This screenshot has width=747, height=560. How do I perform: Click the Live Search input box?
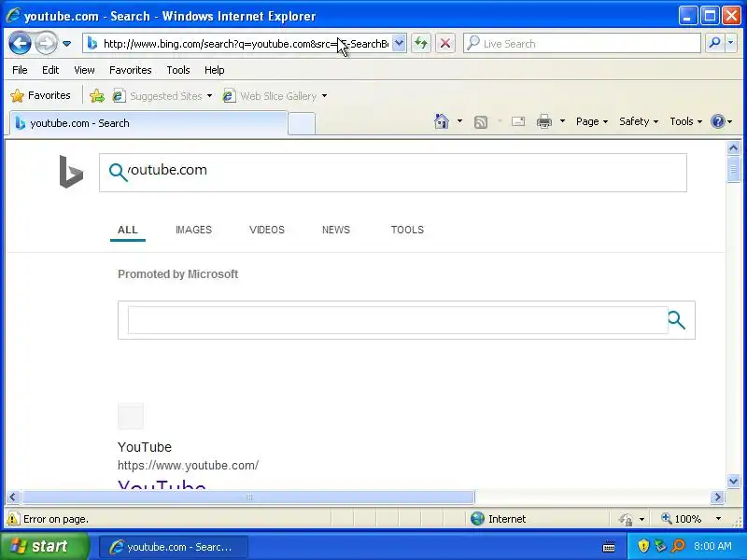tap(581, 44)
